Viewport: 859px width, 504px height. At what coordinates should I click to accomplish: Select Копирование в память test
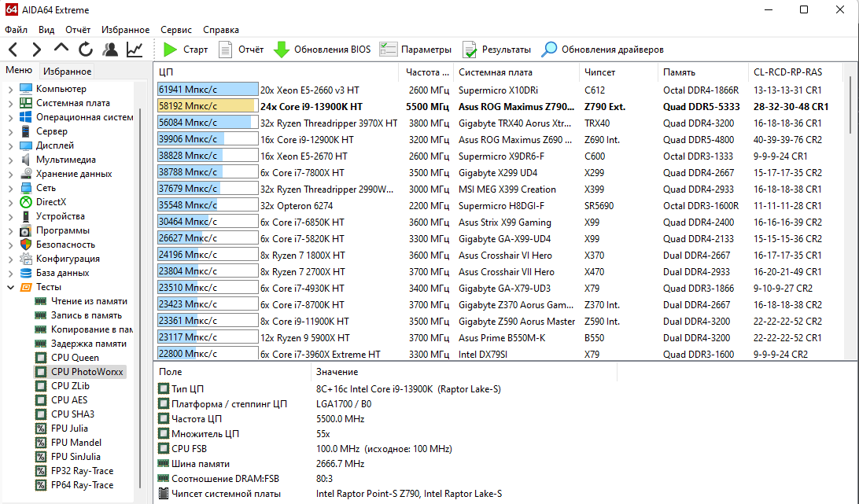pyautogui.click(x=91, y=329)
